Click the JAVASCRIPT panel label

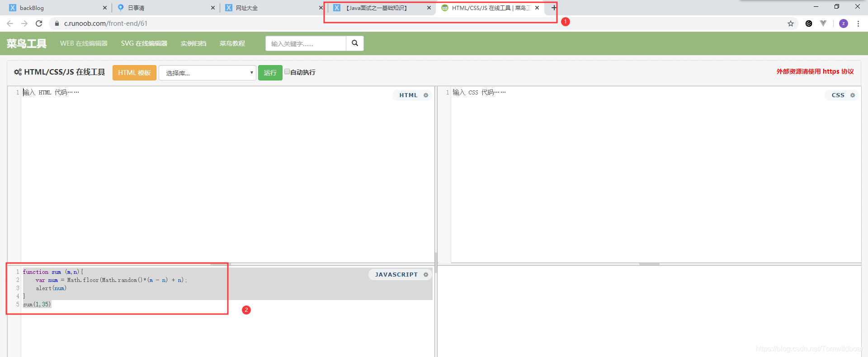pos(396,275)
